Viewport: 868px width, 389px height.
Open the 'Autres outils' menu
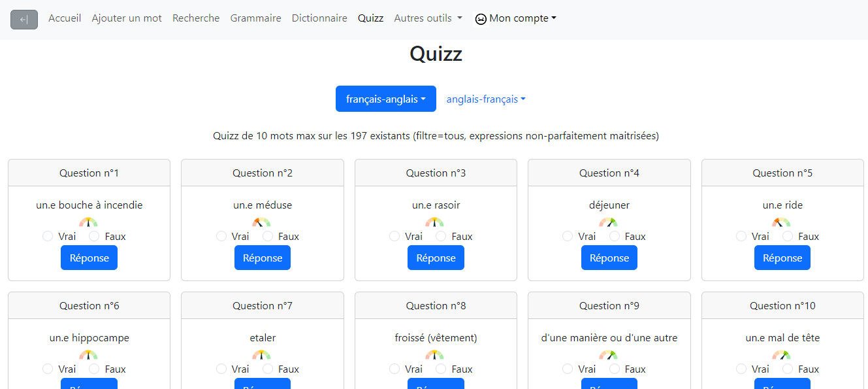pos(428,18)
